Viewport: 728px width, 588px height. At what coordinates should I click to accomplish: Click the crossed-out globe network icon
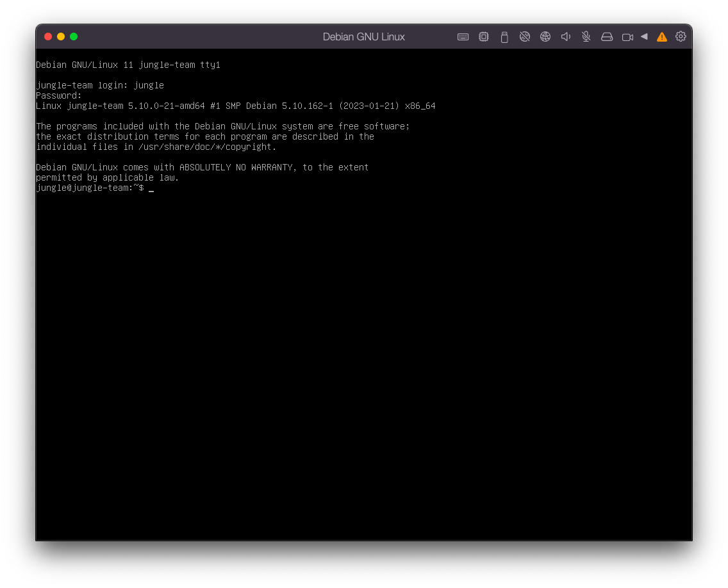coord(525,37)
